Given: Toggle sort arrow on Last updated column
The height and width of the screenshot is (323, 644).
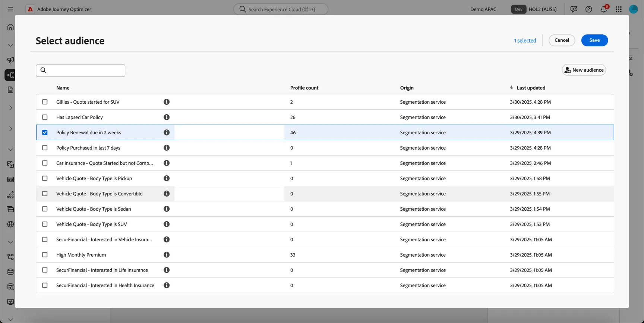Looking at the screenshot, I should tap(511, 88).
